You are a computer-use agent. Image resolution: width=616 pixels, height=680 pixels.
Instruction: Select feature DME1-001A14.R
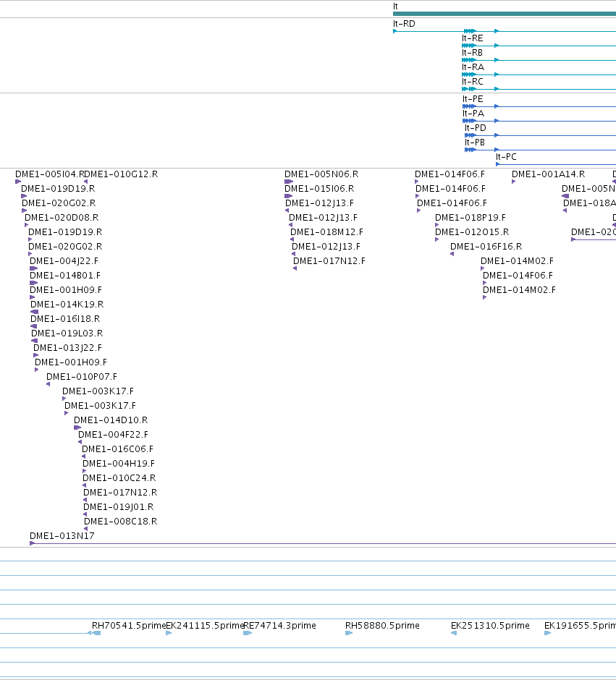(x=549, y=174)
